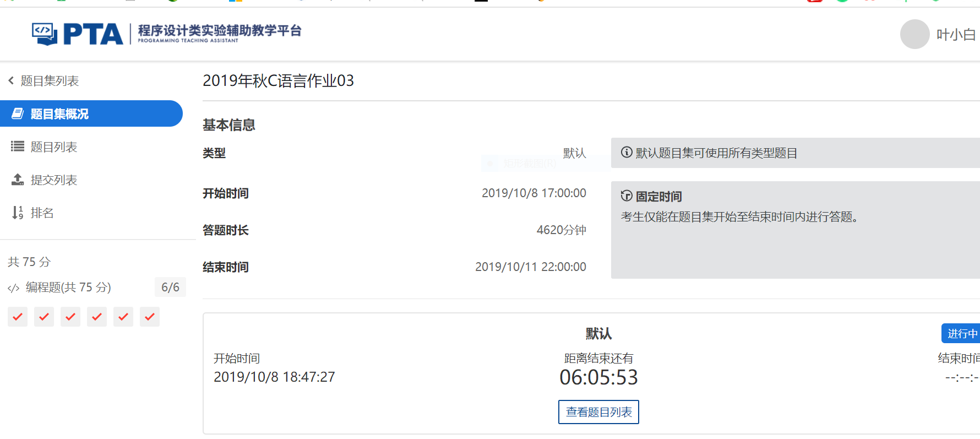Open the 题目列表 sidebar menu item
Screen dimensions: 980x439
coord(54,147)
